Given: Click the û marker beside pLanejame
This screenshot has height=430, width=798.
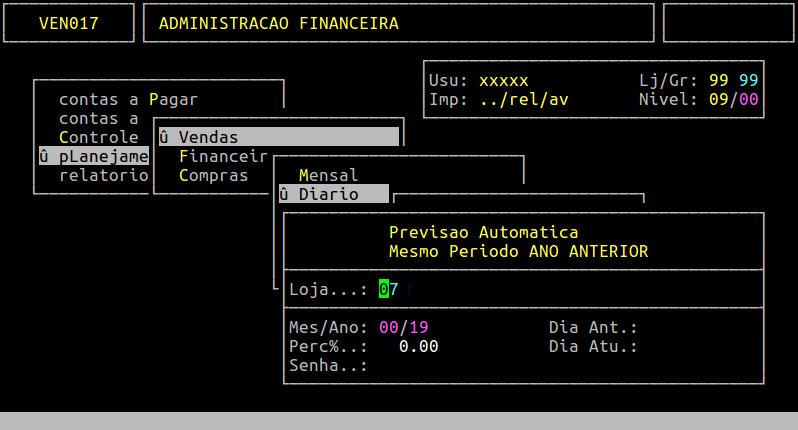Looking at the screenshot, I should [43, 156].
